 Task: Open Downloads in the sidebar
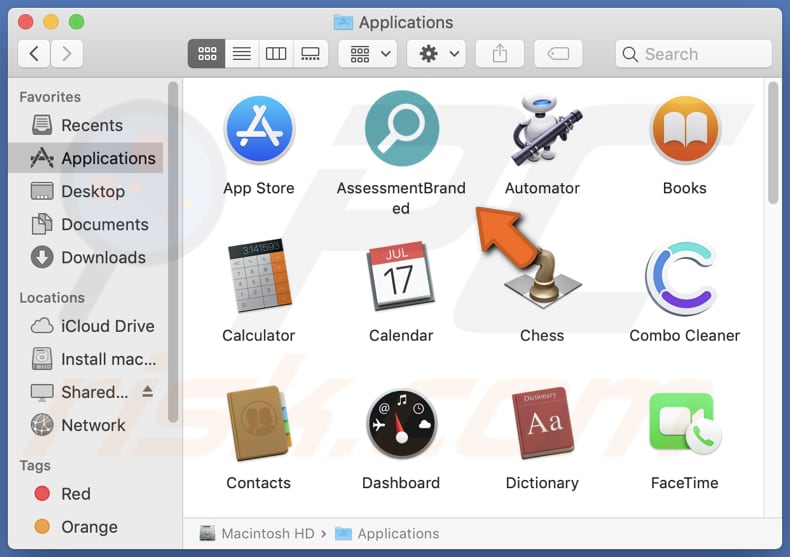click(x=86, y=257)
